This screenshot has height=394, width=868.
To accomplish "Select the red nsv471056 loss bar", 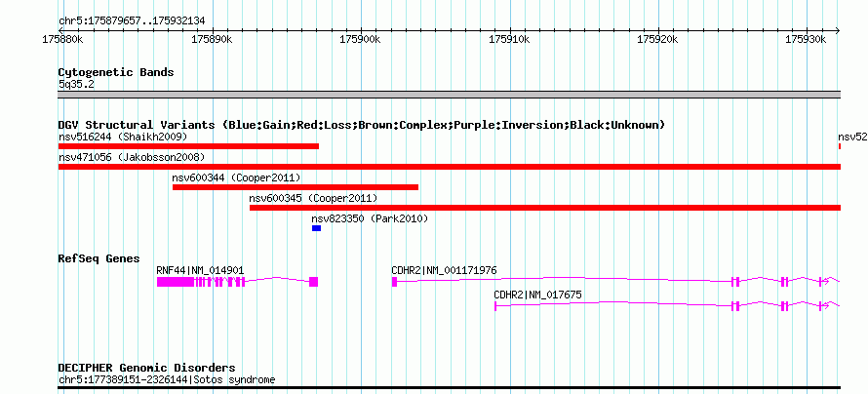I will 449,167.
